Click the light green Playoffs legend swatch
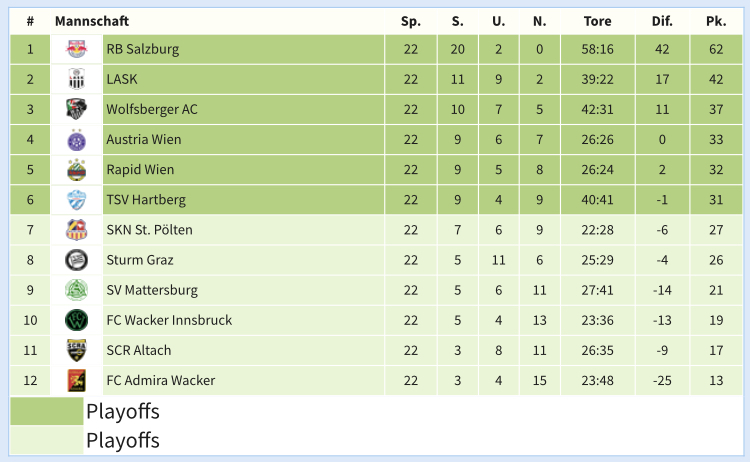Image resolution: width=750 pixels, height=462 pixels. 46,440
